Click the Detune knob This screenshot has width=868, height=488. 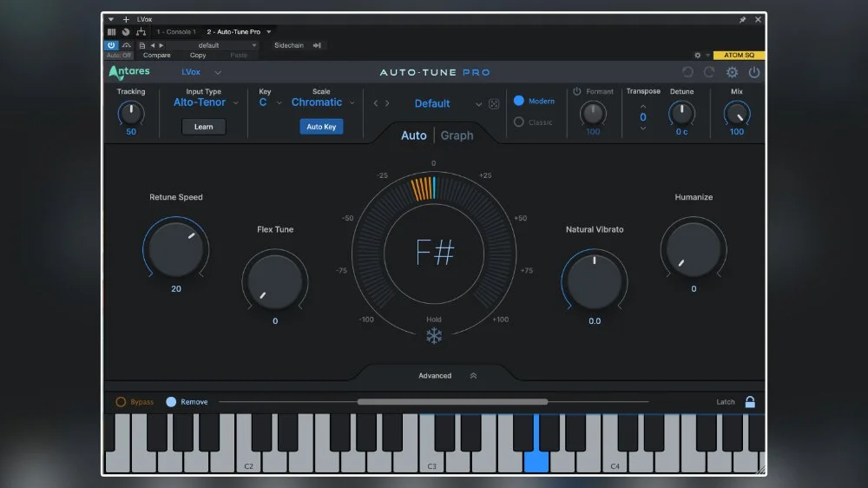pos(681,114)
